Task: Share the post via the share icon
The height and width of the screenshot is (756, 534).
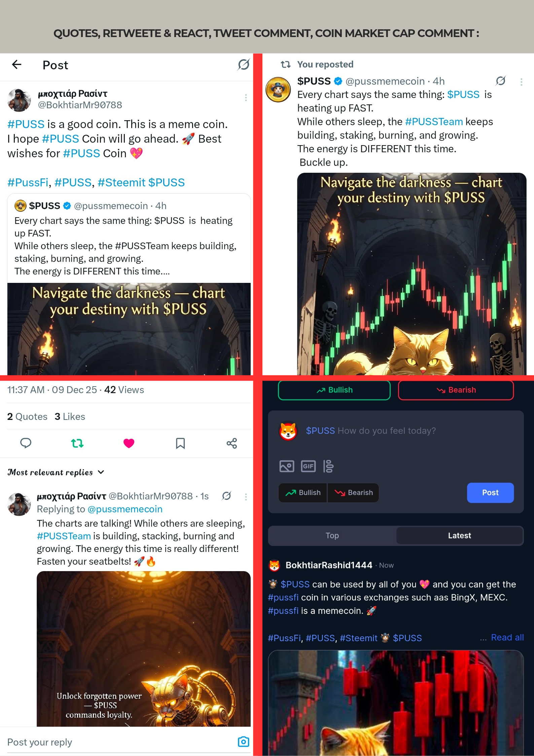Action: coord(232,443)
